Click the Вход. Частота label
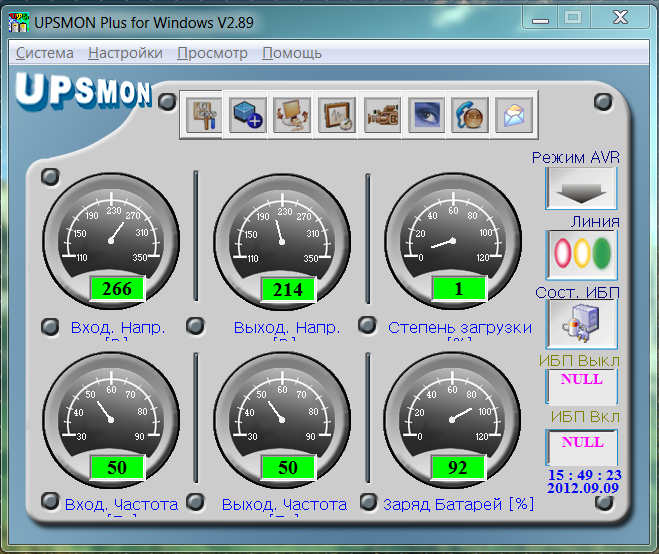 (x=121, y=504)
